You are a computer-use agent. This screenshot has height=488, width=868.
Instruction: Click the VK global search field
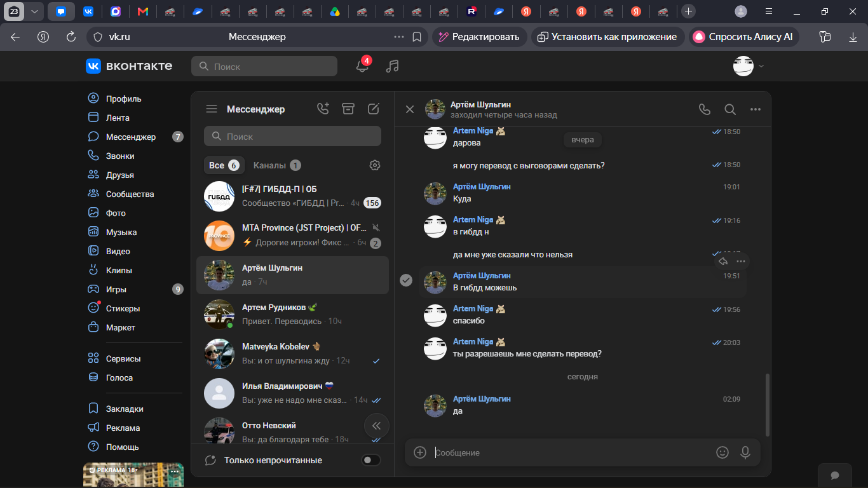point(264,66)
